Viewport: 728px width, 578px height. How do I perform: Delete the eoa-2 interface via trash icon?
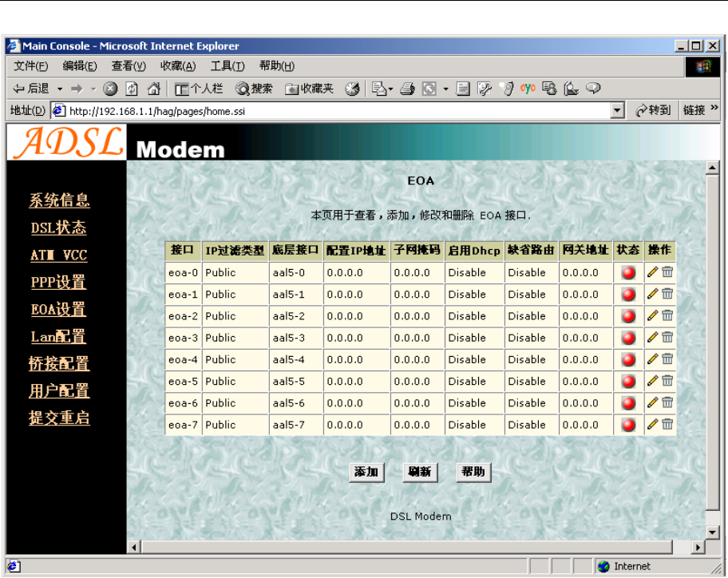[x=667, y=315]
